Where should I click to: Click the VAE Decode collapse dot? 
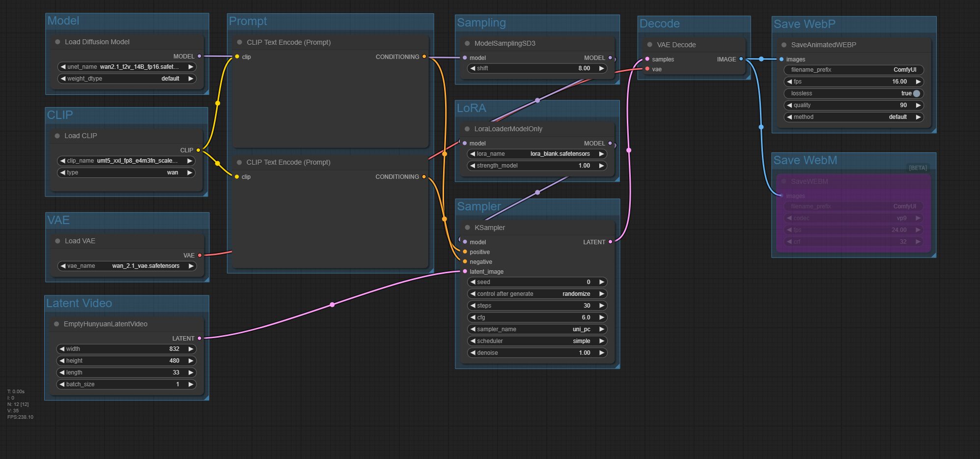(650, 45)
